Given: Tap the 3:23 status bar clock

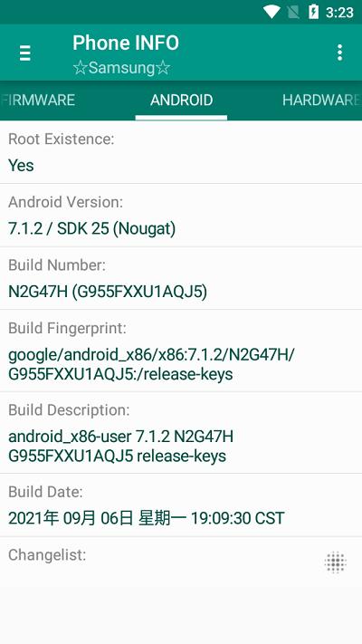Looking at the screenshot, I should (339, 13).
